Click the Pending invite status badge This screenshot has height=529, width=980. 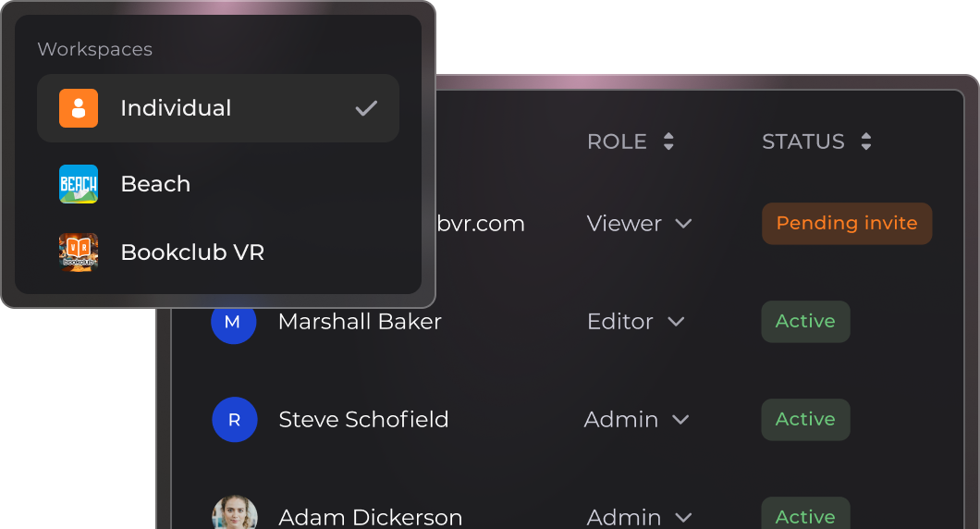point(846,224)
